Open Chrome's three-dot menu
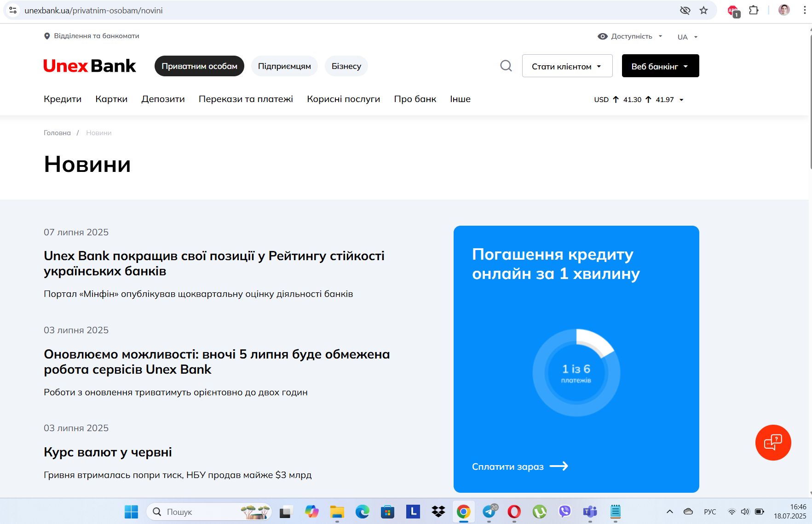This screenshot has width=812, height=524. 804,10
